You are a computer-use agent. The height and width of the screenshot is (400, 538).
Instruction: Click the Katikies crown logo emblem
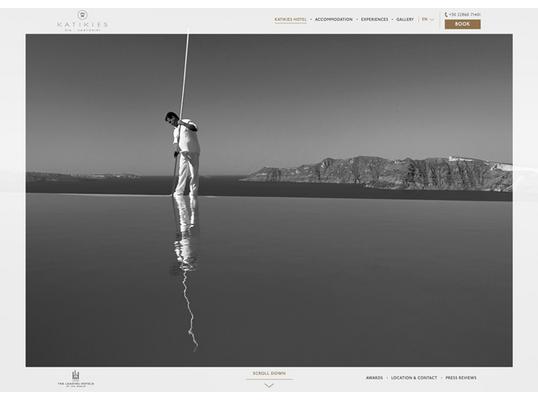[x=82, y=15]
